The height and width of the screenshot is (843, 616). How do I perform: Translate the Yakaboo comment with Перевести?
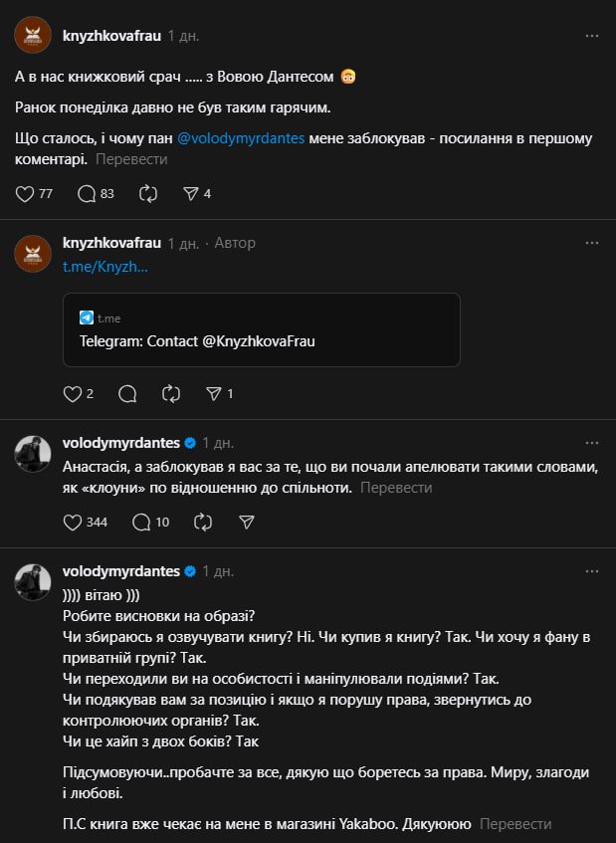(x=514, y=824)
